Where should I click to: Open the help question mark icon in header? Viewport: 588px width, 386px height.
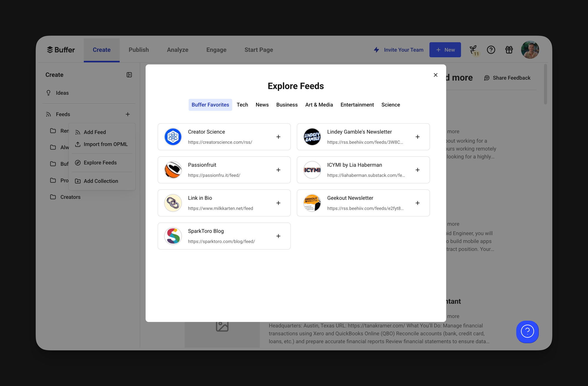coord(491,50)
